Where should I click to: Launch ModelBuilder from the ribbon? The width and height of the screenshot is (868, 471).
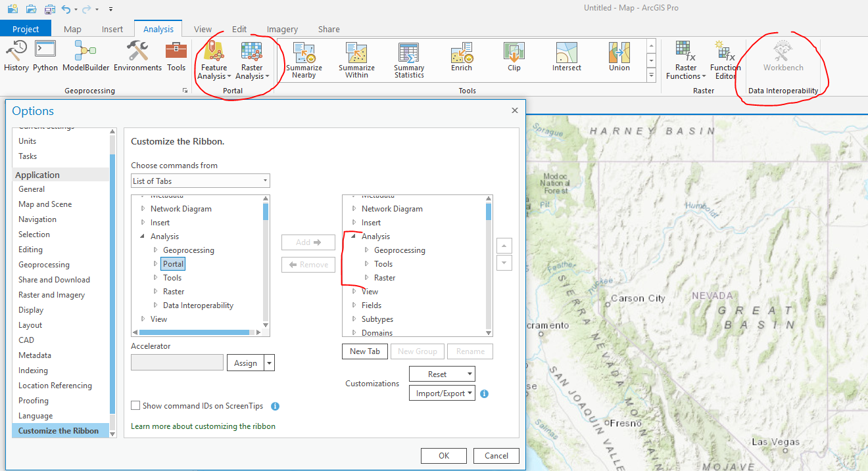pyautogui.click(x=86, y=56)
